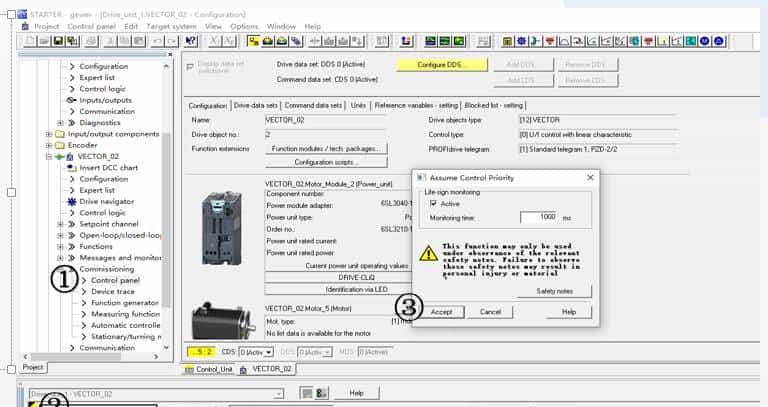768x407 pixels.
Task: Click the Save project toolbar icon
Action: coord(59,40)
